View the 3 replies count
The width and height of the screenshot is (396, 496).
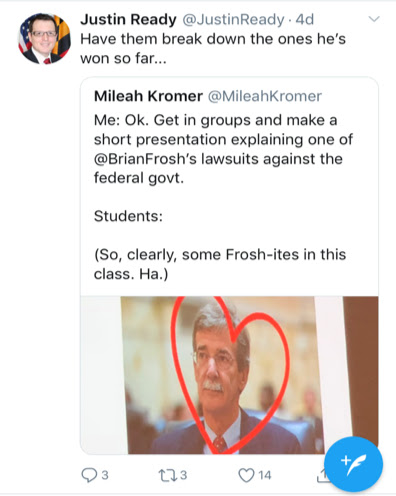pyautogui.click(x=105, y=475)
